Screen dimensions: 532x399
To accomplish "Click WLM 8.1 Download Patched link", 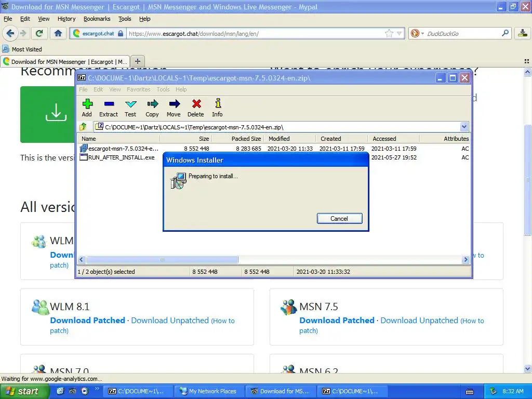I will click(87, 320).
